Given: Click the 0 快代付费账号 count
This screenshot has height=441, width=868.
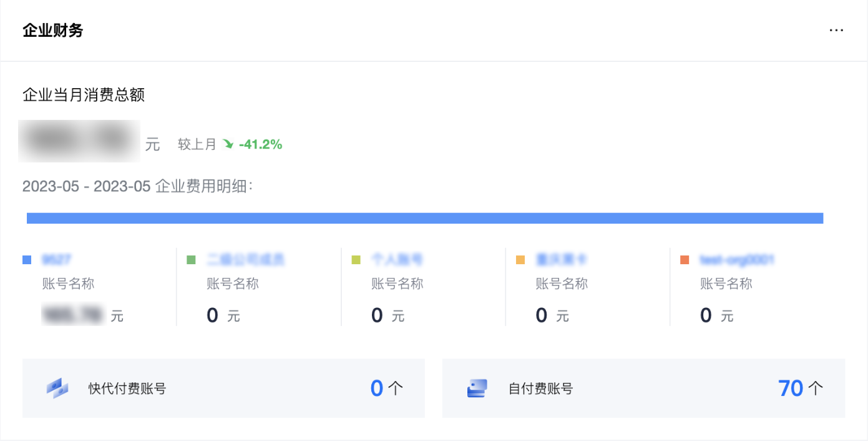Looking at the screenshot, I should tap(377, 389).
